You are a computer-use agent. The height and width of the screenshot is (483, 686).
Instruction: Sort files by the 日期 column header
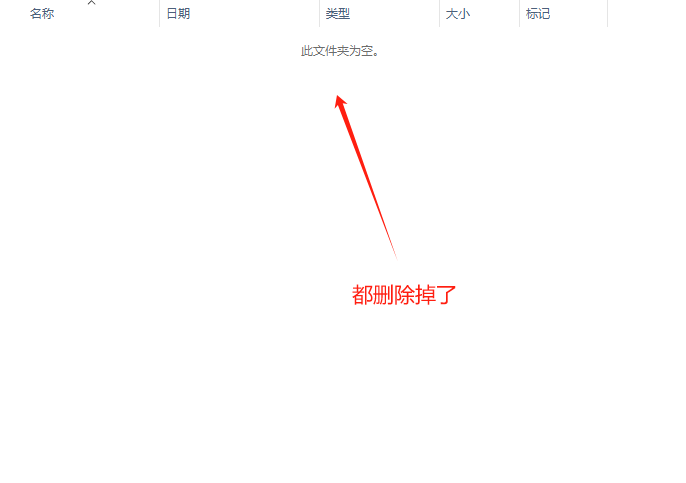[x=178, y=14]
